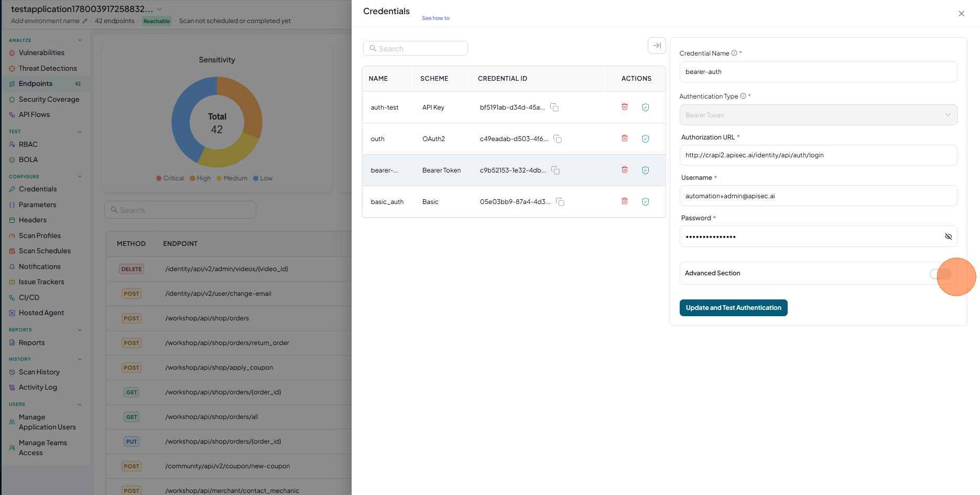The width and height of the screenshot is (980, 495).
Task: Toggle the Advanced Section switch
Action: (x=941, y=274)
